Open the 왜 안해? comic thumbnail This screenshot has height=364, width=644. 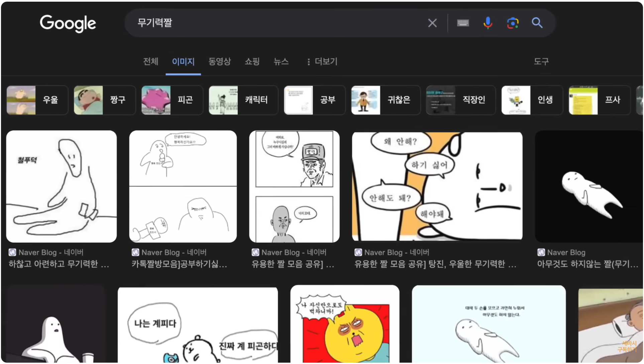437,186
